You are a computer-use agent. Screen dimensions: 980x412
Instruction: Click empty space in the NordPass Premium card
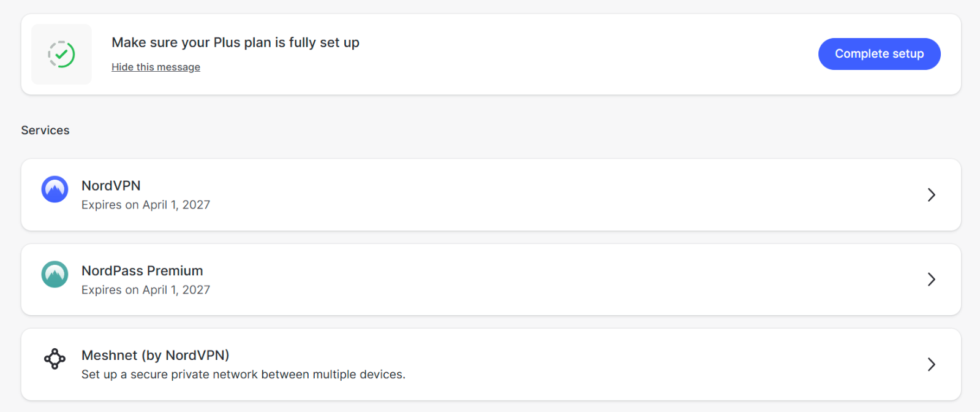(x=551, y=280)
